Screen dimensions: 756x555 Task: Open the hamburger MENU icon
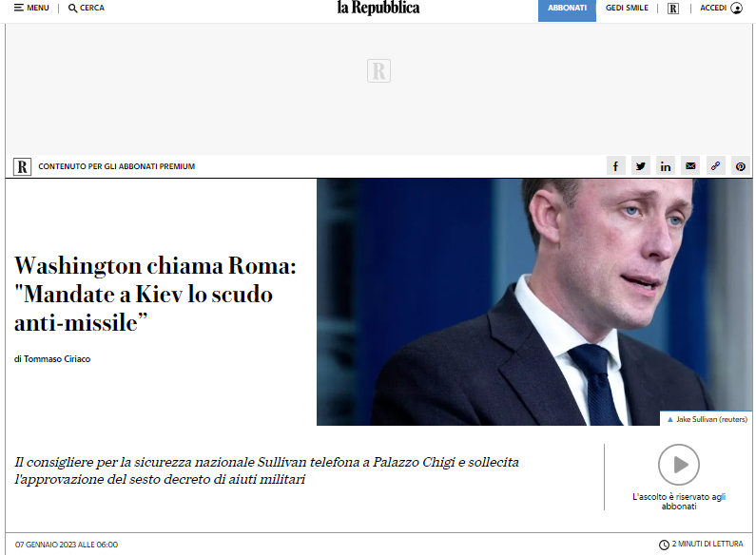[19, 8]
